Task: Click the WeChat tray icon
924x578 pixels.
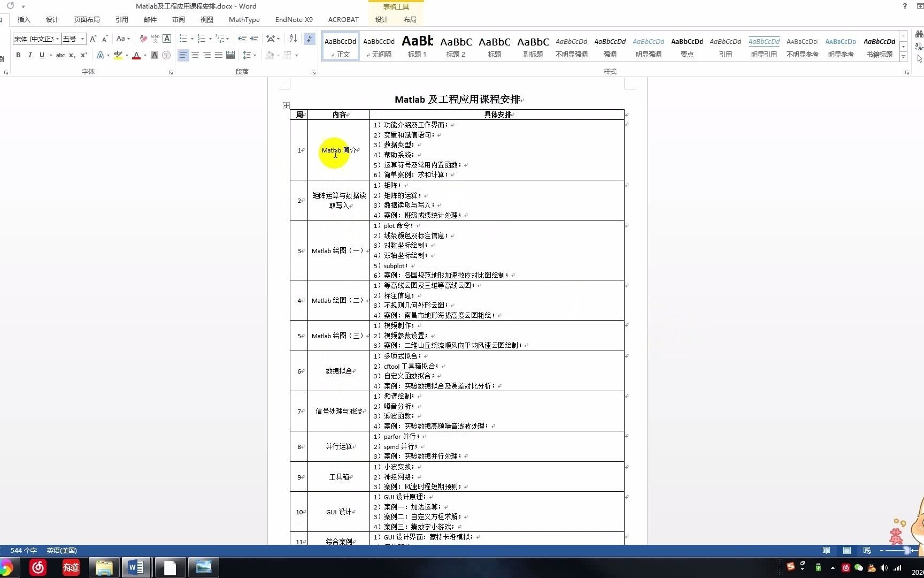Action: click(859, 568)
